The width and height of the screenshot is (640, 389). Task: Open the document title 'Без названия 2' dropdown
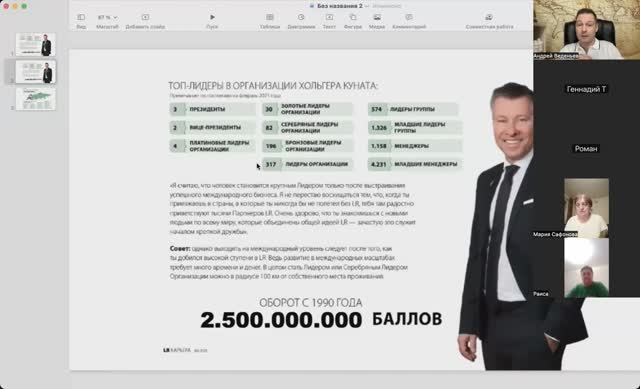coord(340,6)
